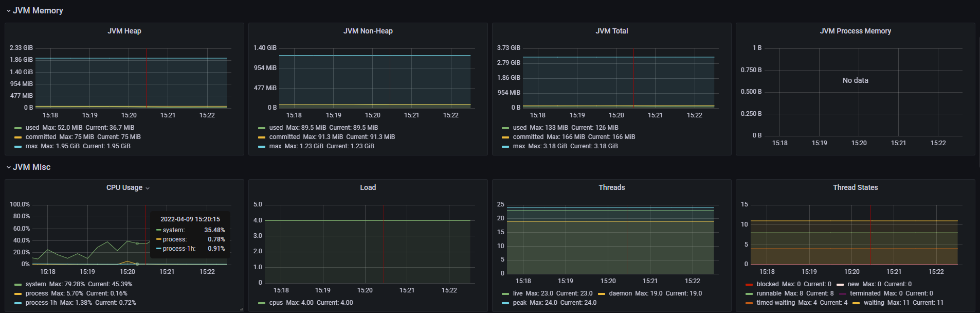The width and height of the screenshot is (980, 313).
Task: Click the blue peak color swatch in Threads legend
Action: [505, 303]
